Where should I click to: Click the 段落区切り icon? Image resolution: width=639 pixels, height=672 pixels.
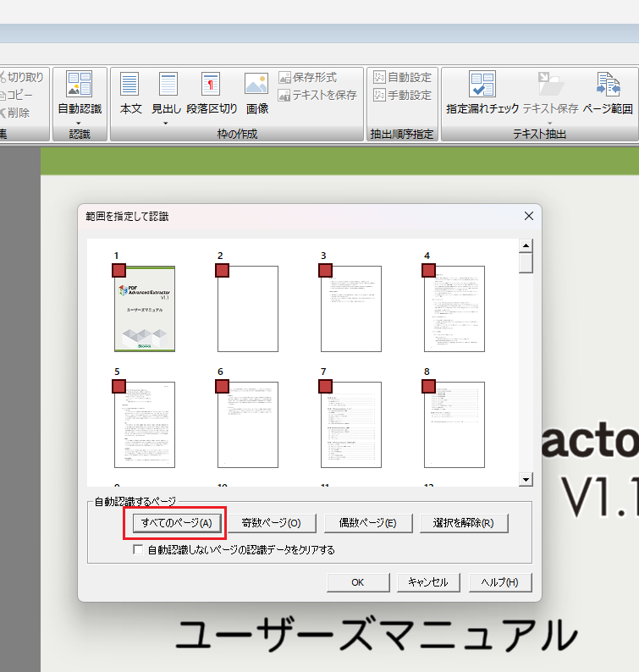[212, 85]
